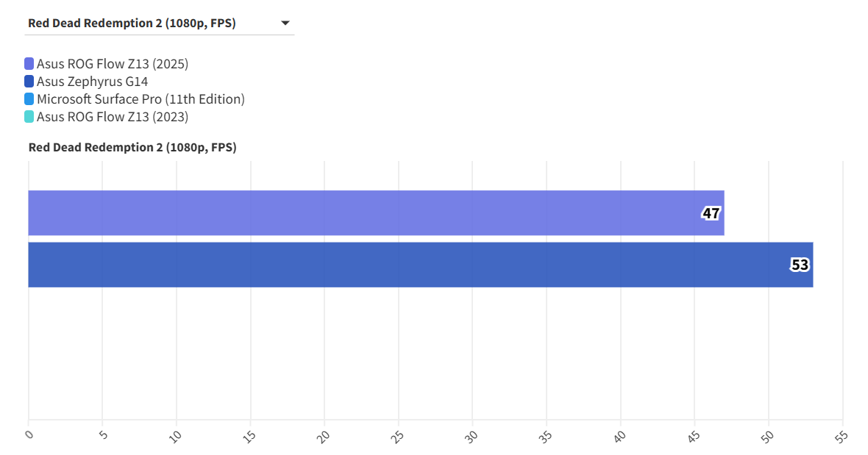Toggle the Asus ROG Flow Z13 (2023) legend label
868x455 pixels.
113,117
